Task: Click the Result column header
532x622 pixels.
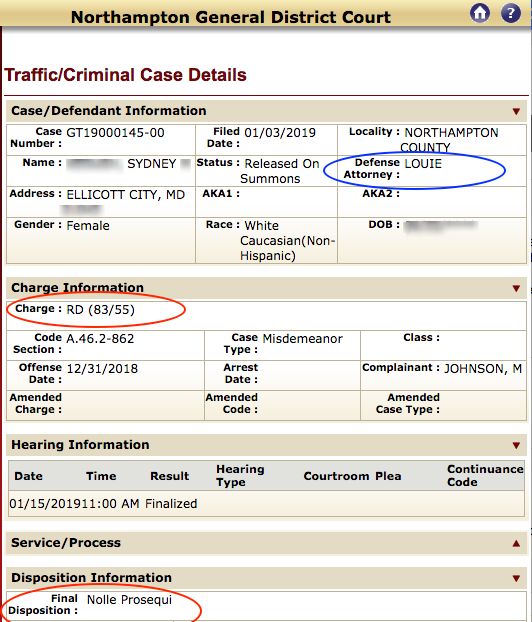Action: (x=169, y=476)
